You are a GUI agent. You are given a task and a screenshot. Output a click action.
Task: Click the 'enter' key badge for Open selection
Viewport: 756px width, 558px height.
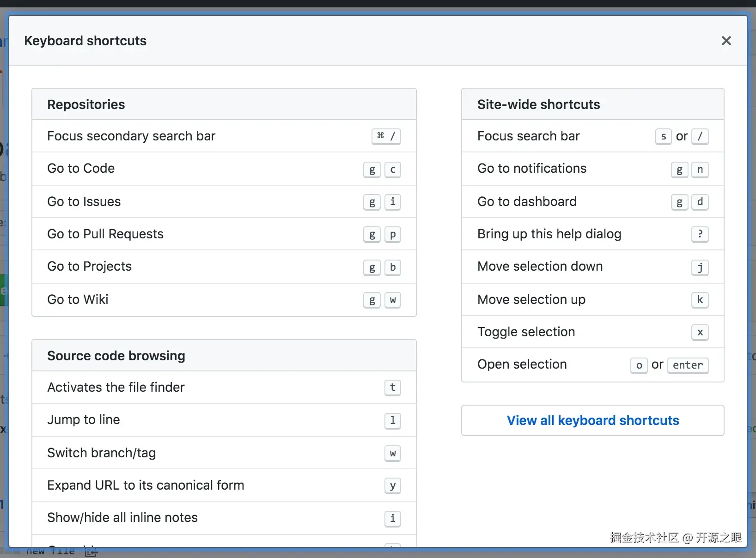pos(687,365)
